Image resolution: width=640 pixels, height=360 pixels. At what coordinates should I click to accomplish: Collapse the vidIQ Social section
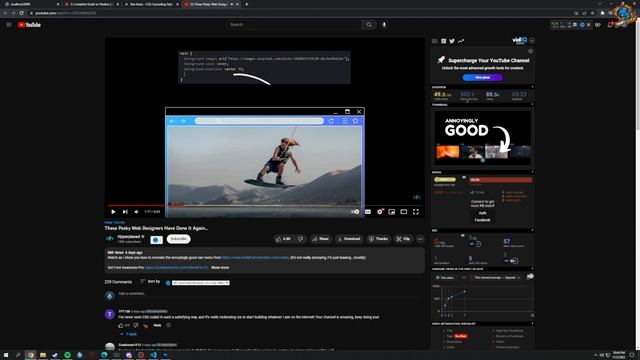click(532, 172)
